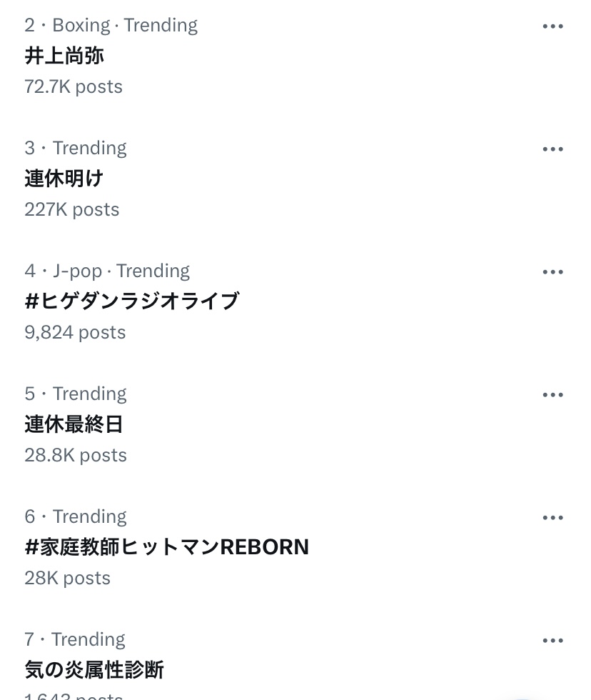591x700 pixels.
Task: Click the 227K posts count
Action: 71,210
